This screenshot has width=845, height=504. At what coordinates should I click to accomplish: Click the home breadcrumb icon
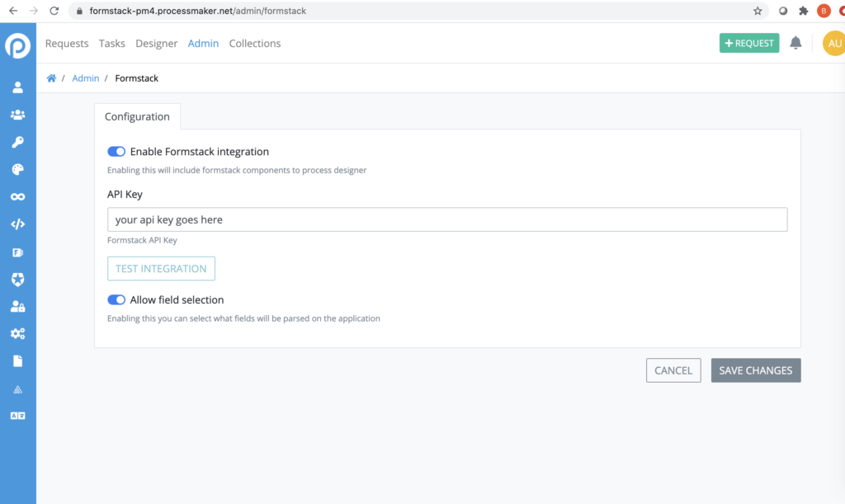coord(51,78)
